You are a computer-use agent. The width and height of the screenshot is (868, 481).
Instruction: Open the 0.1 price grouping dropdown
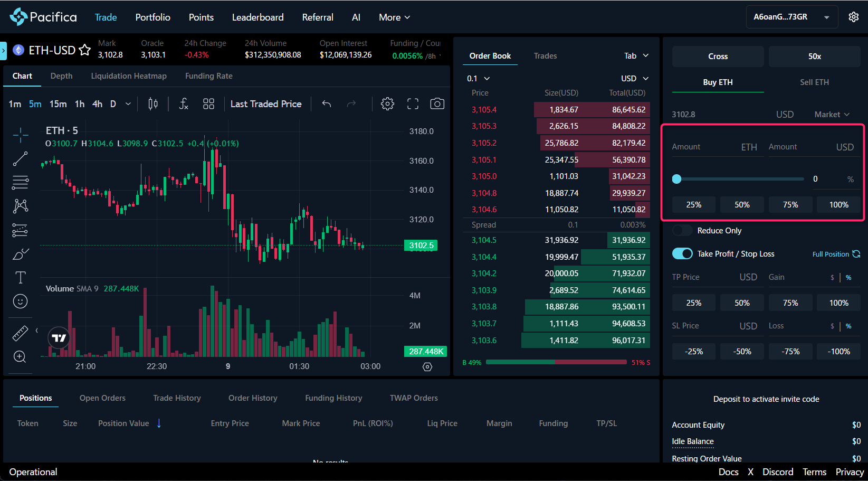[x=478, y=79]
